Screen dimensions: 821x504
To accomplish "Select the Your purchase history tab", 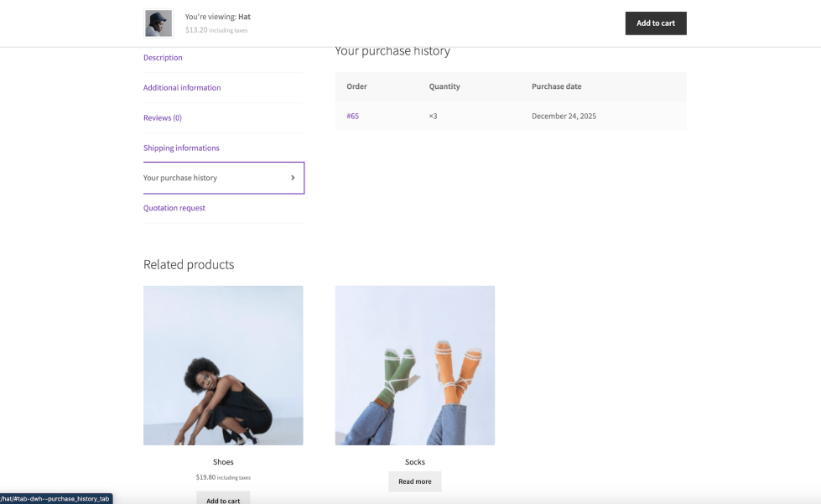I will (x=180, y=178).
